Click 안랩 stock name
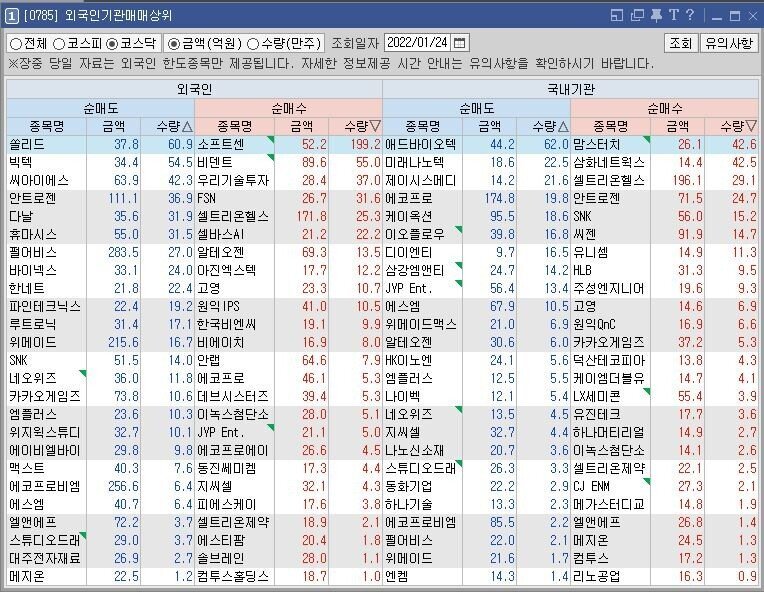 (x=209, y=361)
